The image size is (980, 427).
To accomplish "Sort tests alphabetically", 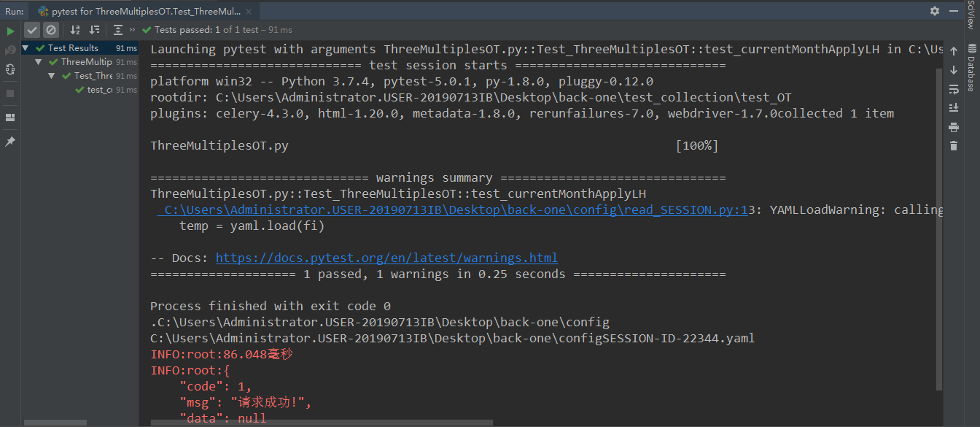I will 75,30.
